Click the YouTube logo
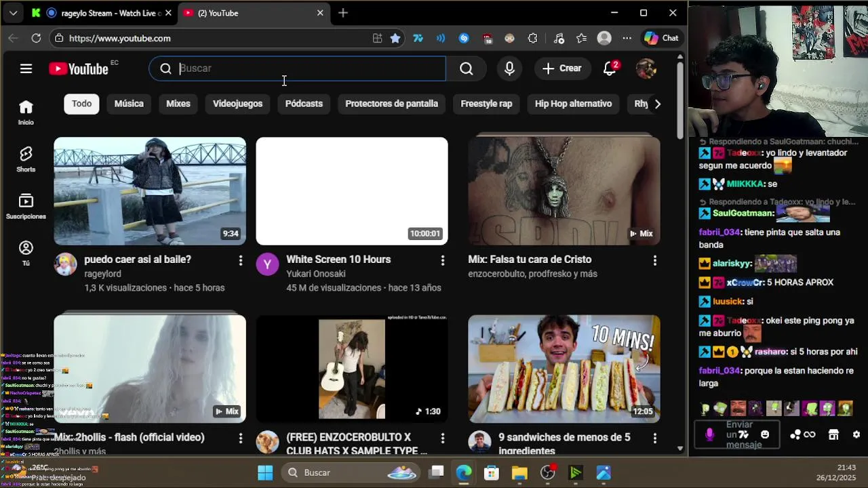The width and height of the screenshot is (868, 488). (x=79, y=68)
